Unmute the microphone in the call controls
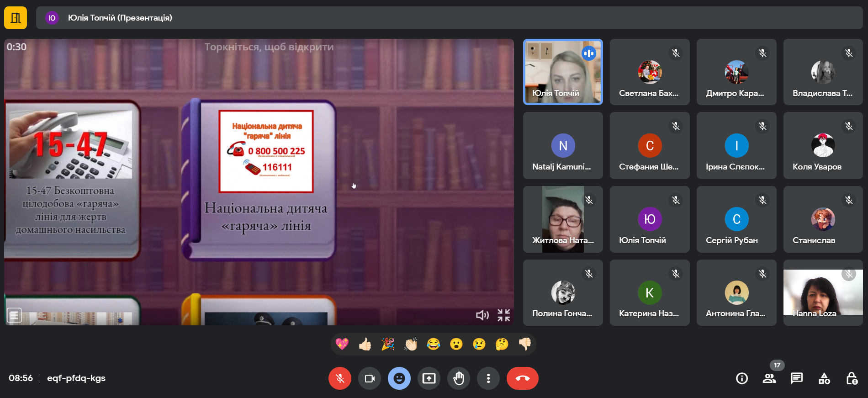This screenshot has height=398, width=868. (x=339, y=378)
